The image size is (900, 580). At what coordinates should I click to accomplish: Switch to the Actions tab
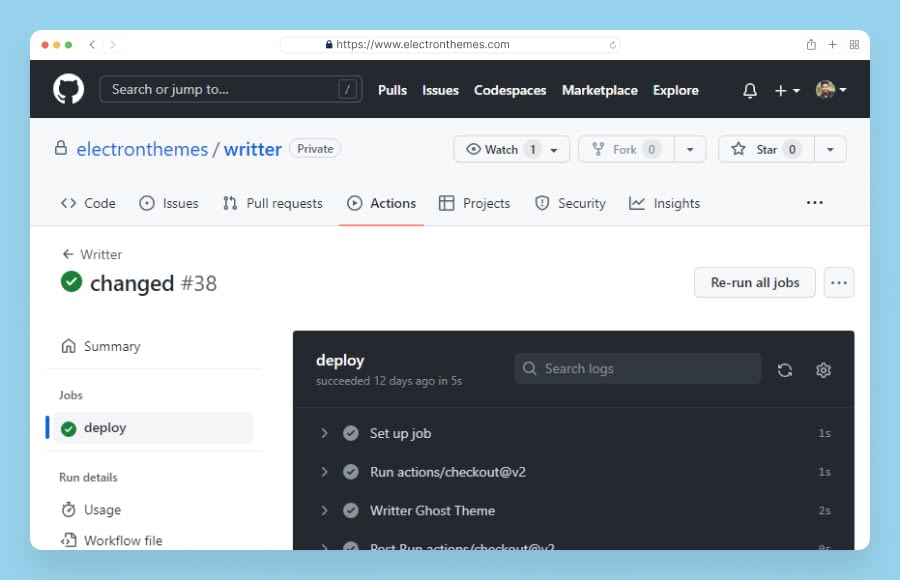381,203
